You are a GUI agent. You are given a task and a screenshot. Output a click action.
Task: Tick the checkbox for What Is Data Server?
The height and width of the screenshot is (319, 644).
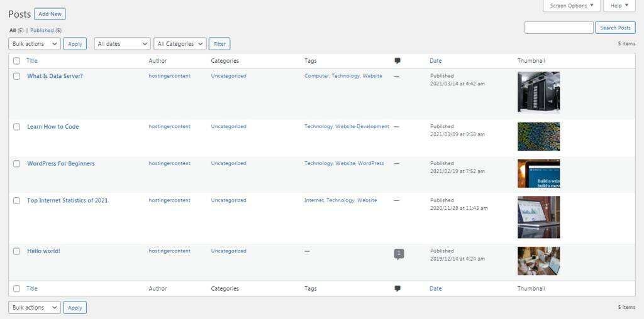(x=17, y=76)
